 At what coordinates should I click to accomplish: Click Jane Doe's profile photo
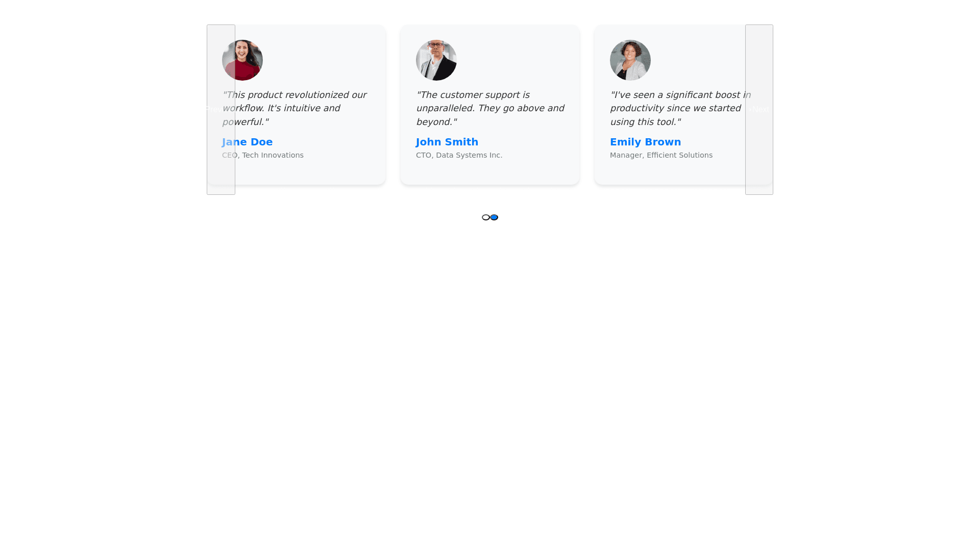click(x=249, y=60)
